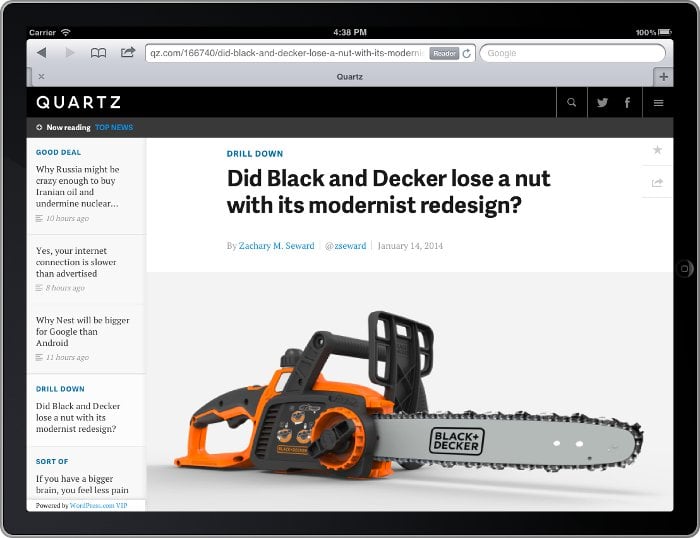This screenshot has height=538, width=700.
Task: Click the WordPress.com VIP link
Action: (x=98, y=505)
